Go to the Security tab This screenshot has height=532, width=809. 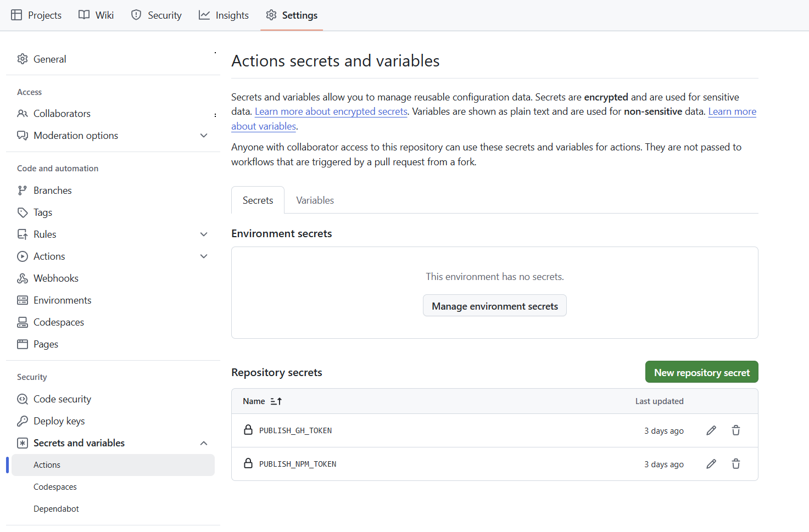click(157, 15)
